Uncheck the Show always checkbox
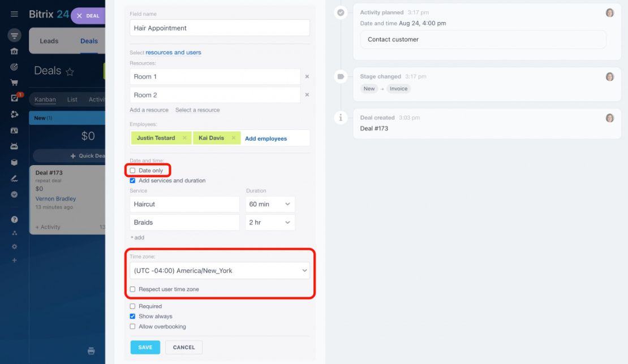 coord(132,317)
